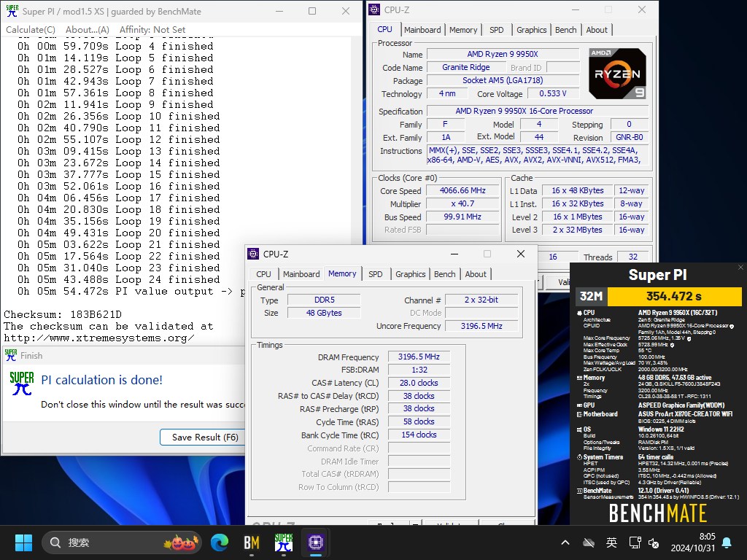
Task: Click the Loop 24 finished line in Super PI
Action: tap(119, 279)
